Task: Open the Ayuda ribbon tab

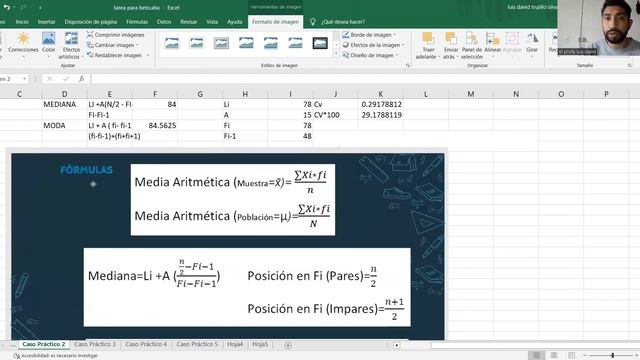Action: [x=235, y=22]
